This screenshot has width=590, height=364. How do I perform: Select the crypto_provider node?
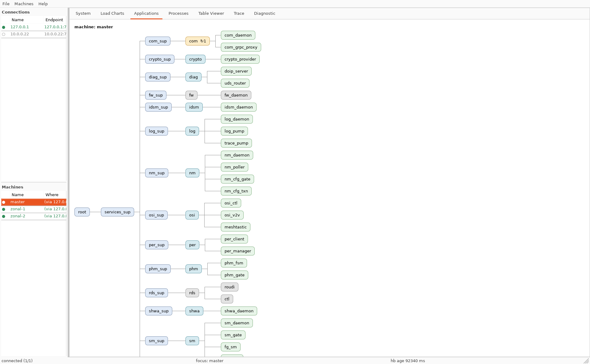(x=240, y=59)
